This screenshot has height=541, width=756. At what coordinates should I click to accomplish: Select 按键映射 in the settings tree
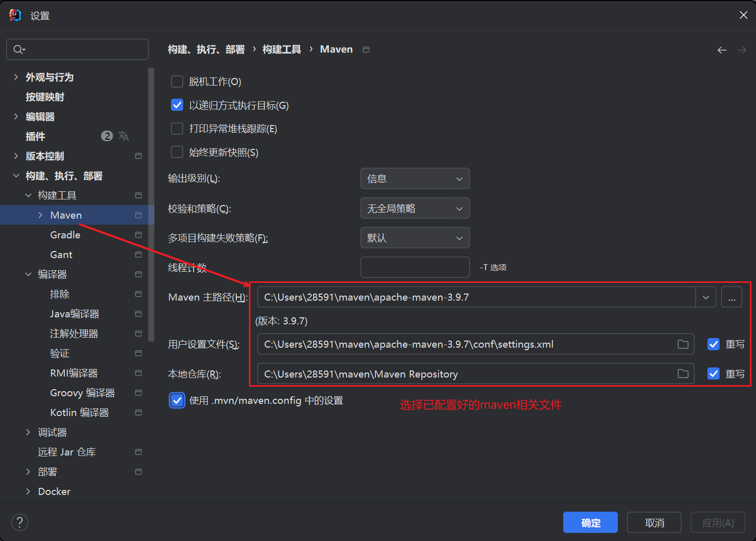(x=45, y=97)
